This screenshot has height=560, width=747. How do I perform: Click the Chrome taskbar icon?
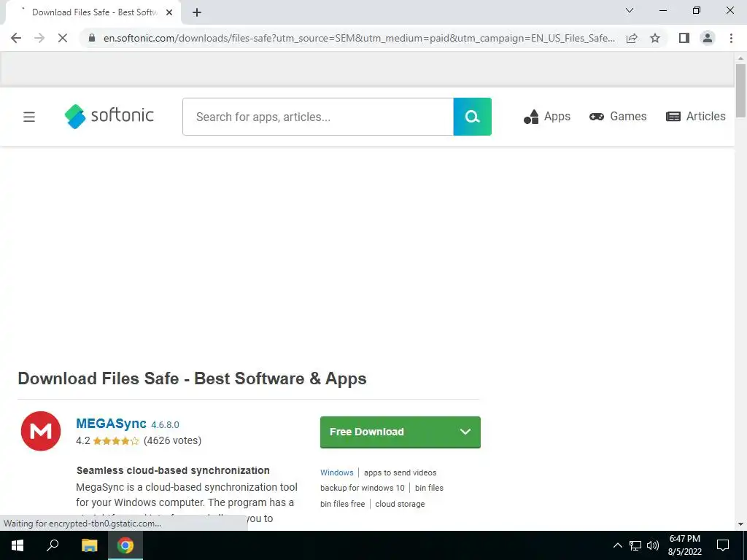tap(125, 545)
